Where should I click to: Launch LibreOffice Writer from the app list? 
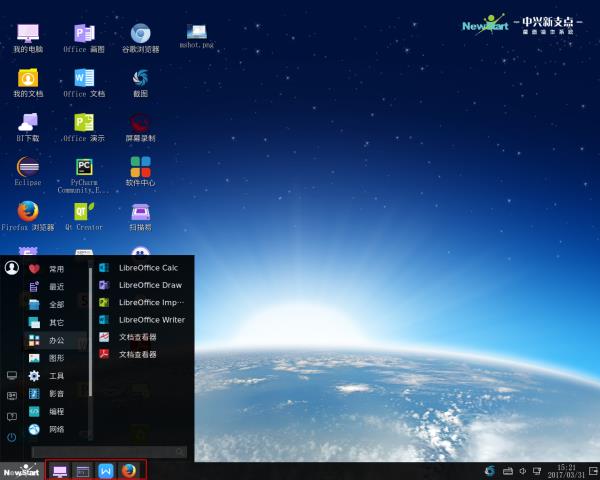(x=150, y=319)
